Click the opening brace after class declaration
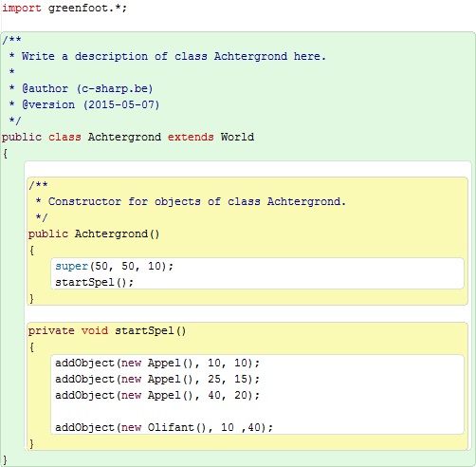 pyautogui.click(x=5, y=154)
